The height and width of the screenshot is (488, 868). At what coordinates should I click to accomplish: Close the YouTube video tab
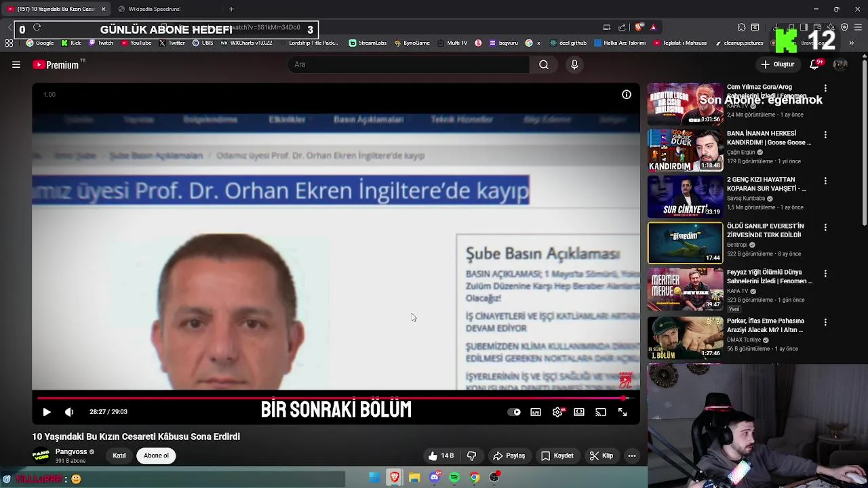[103, 9]
